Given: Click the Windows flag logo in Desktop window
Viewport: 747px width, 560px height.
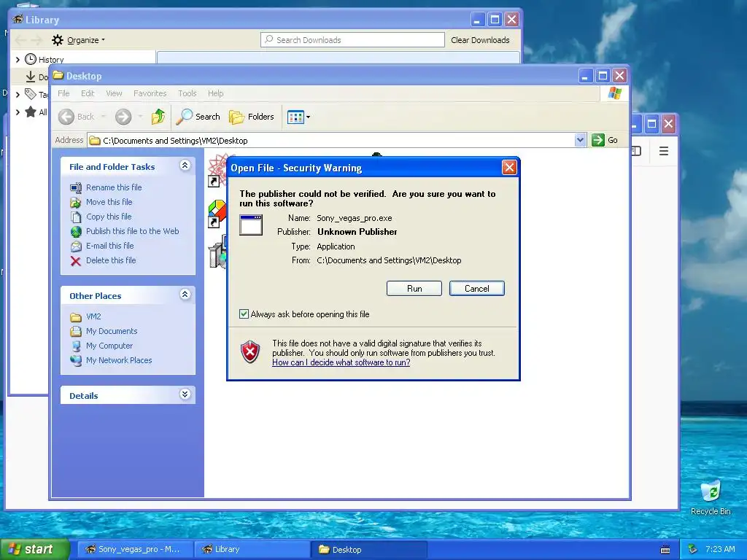Looking at the screenshot, I should point(614,93).
